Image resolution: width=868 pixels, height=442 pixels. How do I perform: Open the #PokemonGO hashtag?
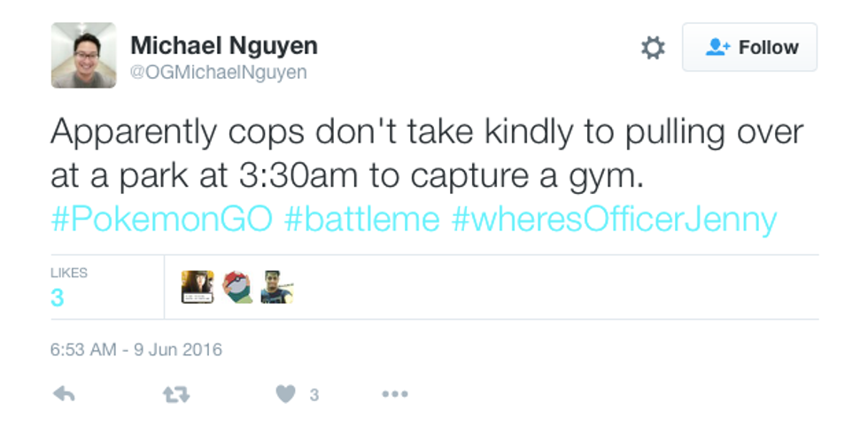161,219
